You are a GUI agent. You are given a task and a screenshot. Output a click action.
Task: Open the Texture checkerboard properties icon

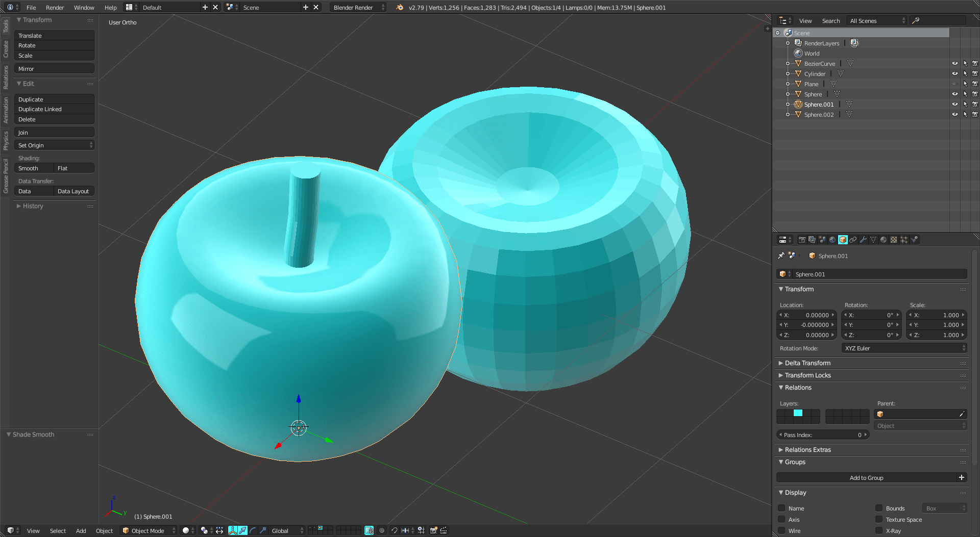click(894, 240)
